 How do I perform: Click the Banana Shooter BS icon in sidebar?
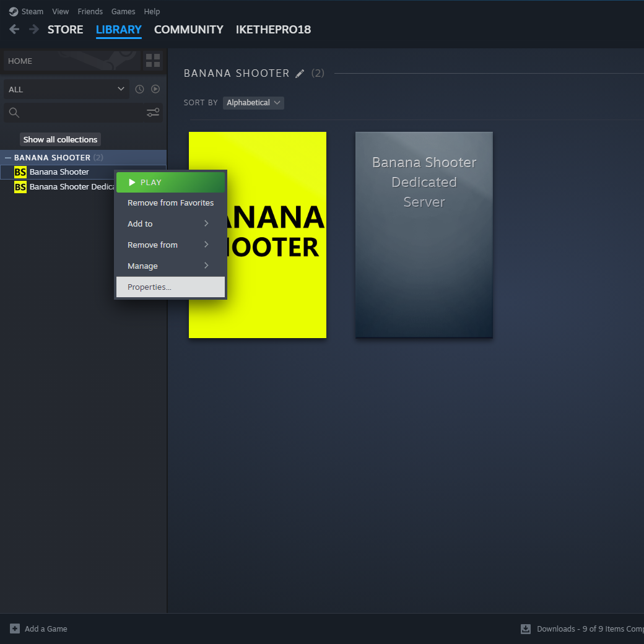20,172
